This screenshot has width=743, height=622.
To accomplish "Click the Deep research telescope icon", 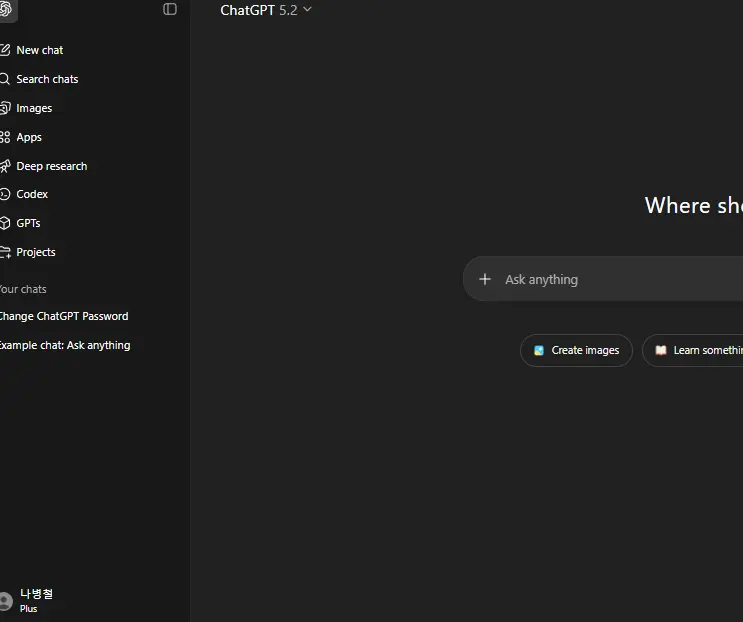I will [x=5, y=166].
